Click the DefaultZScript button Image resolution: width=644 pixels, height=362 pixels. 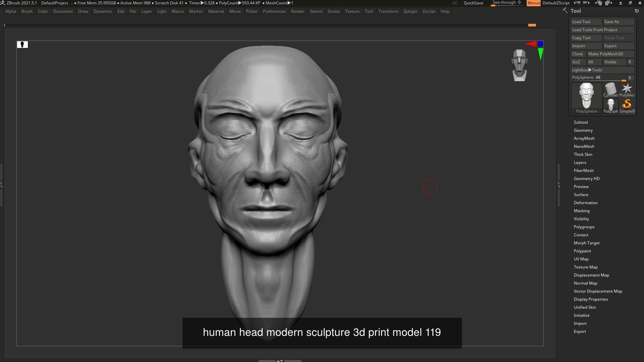pyautogui.click(x=556, y=3)
